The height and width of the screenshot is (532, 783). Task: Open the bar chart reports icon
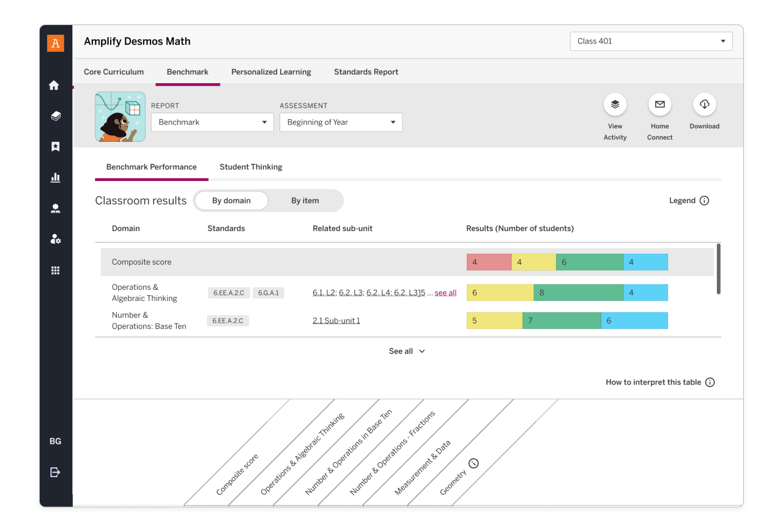coord(56,178)
